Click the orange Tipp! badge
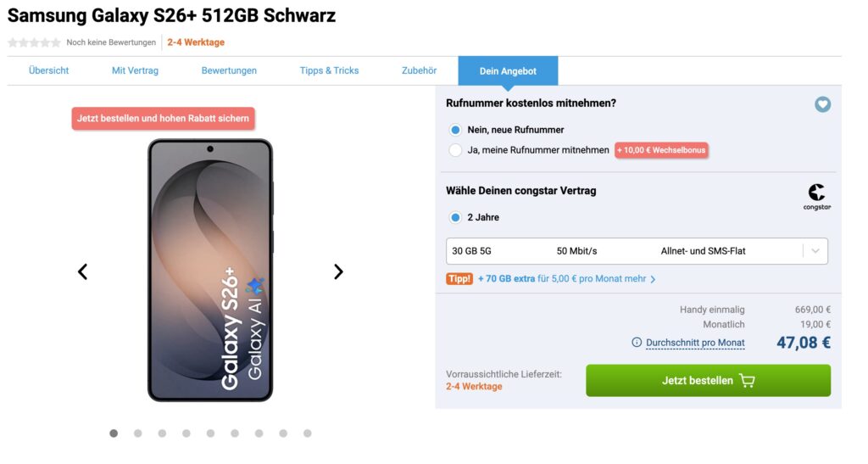868x464 pixels. (x=459, y=278)
